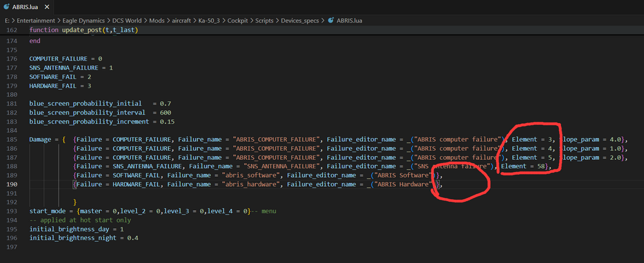Click sticky line 162 update_post function
Image resolution: width=644 pixels, height=263 pixels.
point(84,30)
